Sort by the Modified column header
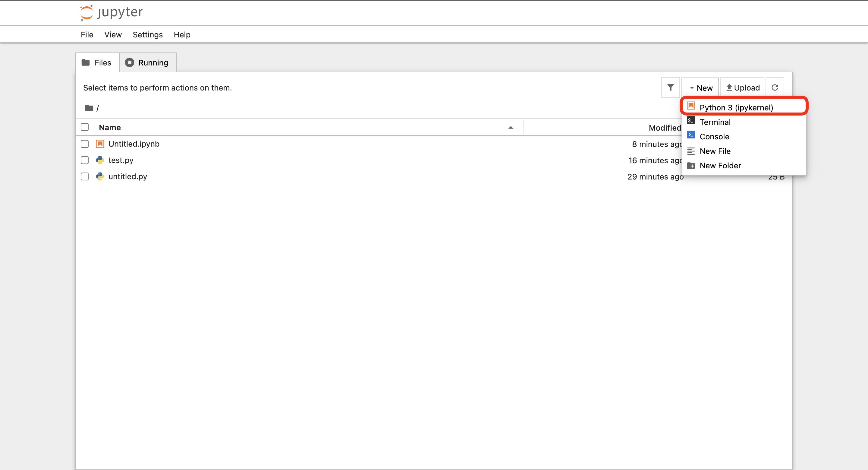 pyautogui.click(x=665, y=128)
